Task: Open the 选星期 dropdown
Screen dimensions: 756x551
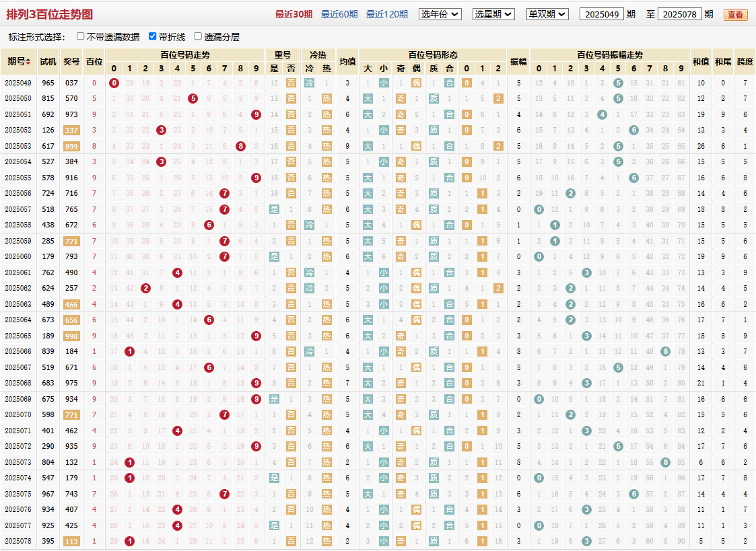Action: tap(493, 14)
